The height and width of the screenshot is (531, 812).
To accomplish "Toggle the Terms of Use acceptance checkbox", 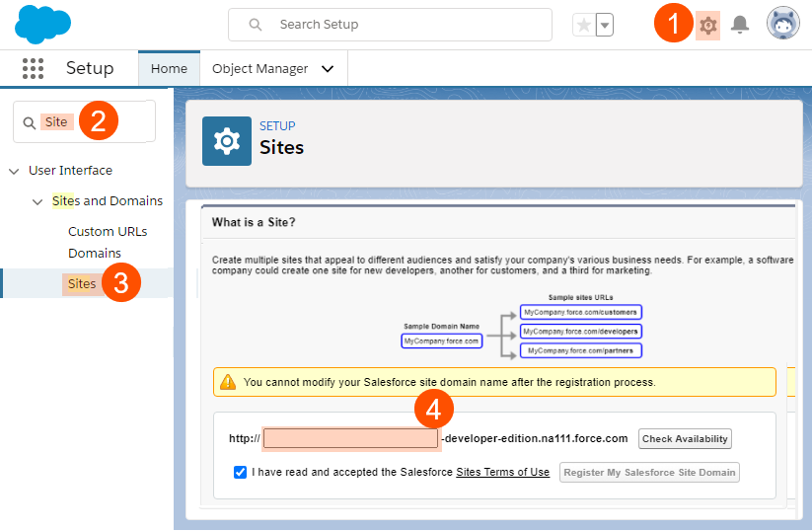I will pos(240,472).
